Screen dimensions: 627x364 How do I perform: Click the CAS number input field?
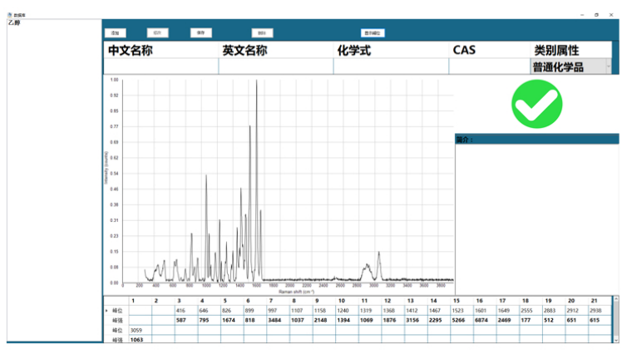click(488, 66)
